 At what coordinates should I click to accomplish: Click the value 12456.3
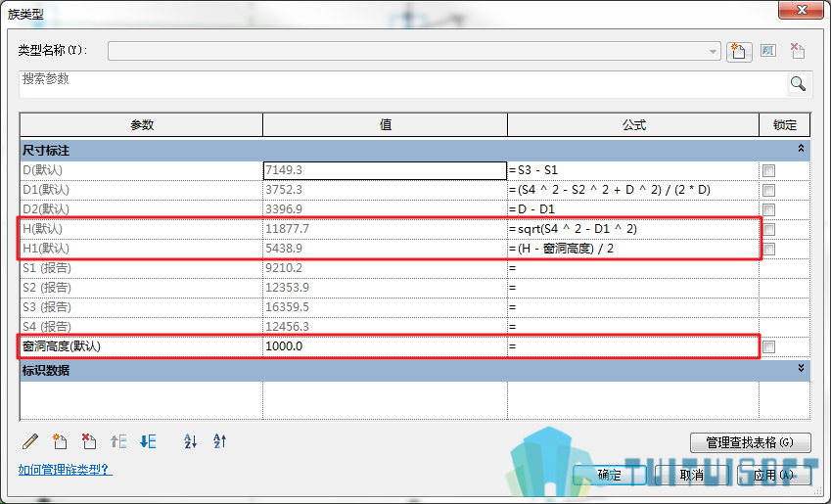click(x=287, y=327)
